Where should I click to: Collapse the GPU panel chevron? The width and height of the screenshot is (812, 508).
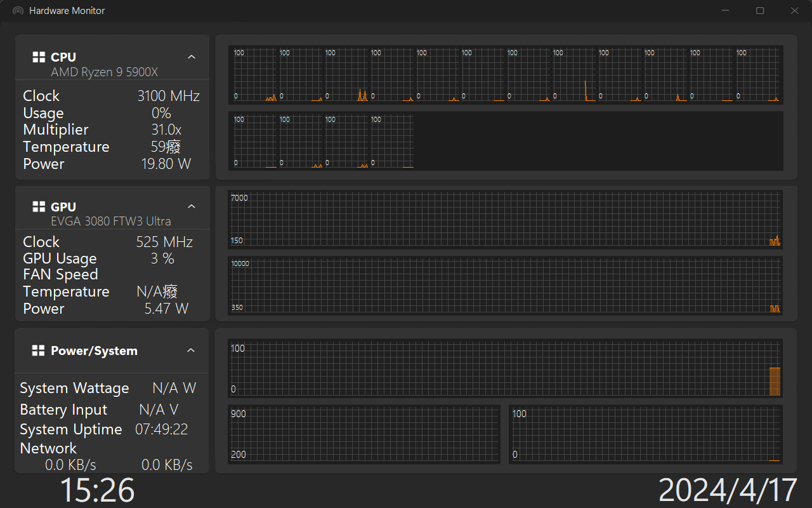(x=192, y=207)
